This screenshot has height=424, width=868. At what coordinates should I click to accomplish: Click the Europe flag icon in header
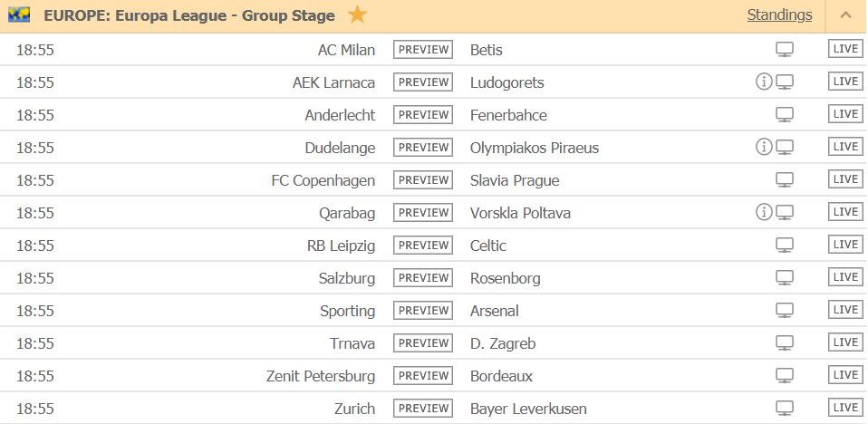point(19,15)
